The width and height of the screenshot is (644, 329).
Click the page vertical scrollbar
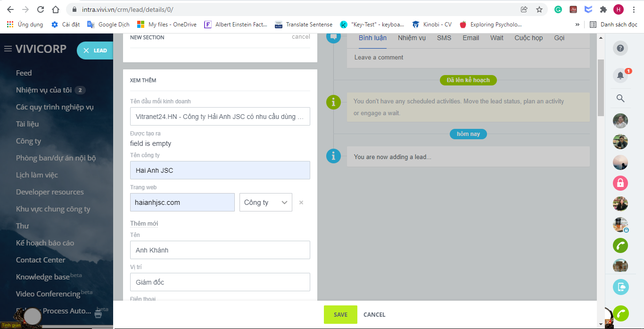coord(601,87)
